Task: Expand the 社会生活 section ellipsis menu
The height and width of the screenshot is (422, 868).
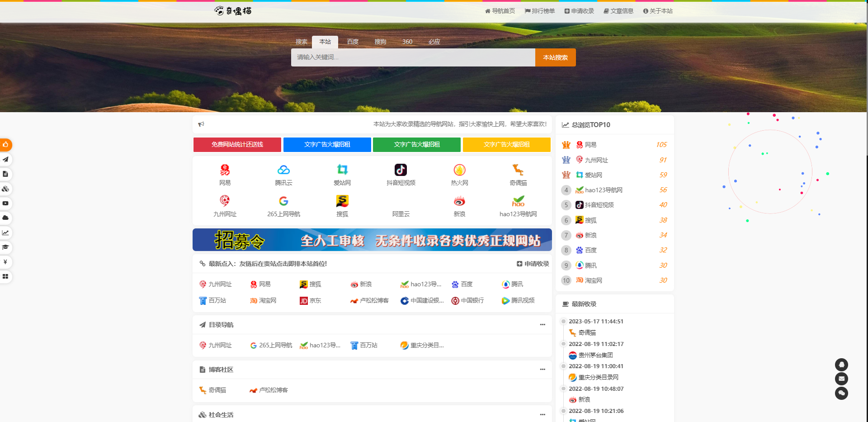Action: pyautogui.click(x=542, y=415)
